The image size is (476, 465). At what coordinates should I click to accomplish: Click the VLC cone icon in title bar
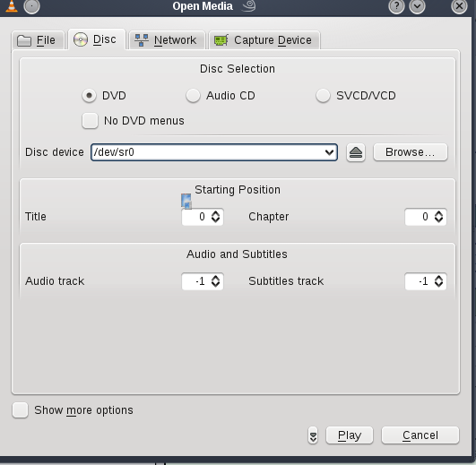(12, 6)
